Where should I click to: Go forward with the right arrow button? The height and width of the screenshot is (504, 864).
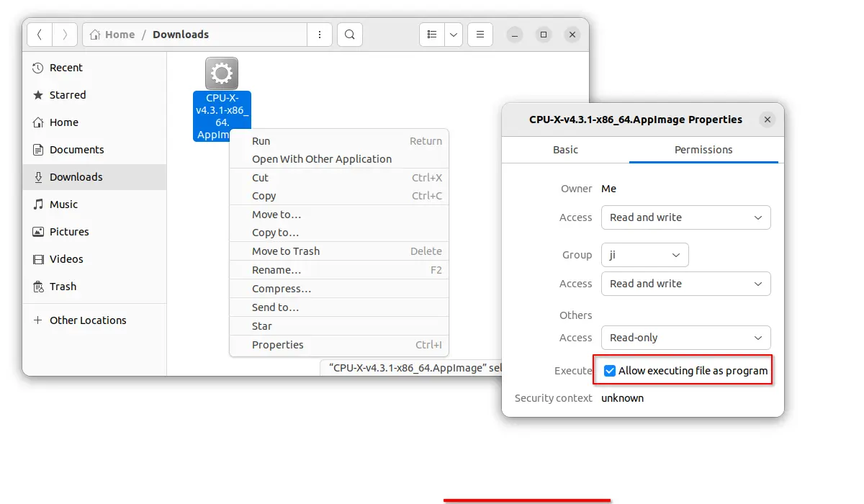(65, 35)
